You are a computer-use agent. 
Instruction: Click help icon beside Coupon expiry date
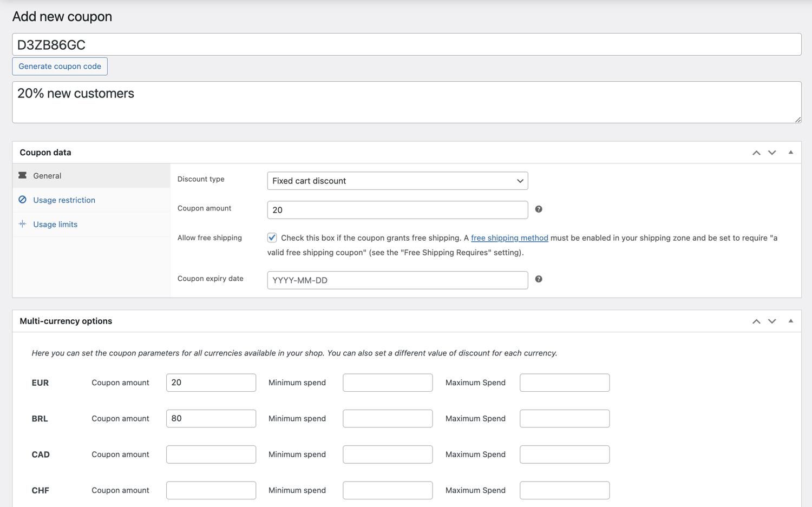click(x=539, y=279)
